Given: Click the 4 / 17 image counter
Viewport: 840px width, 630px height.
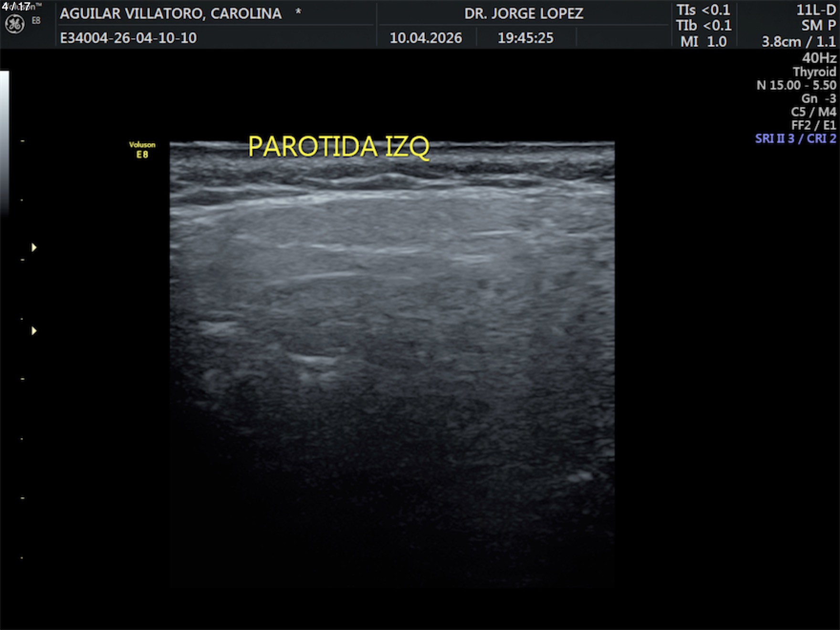Looking at the screenshot, I should 16,6.
